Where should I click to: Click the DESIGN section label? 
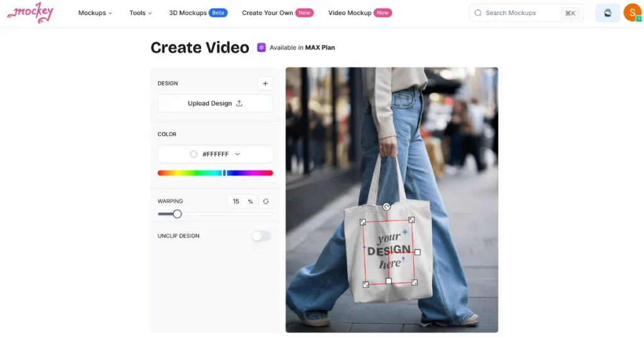click(x=167, y=84)
